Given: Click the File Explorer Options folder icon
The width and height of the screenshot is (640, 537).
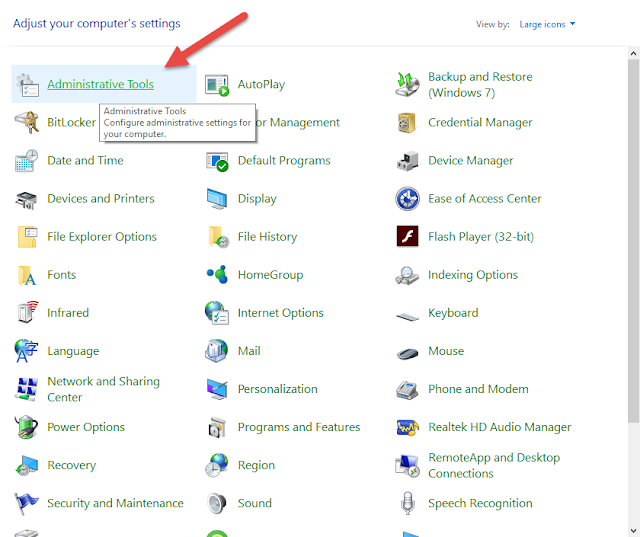Looking at the screenshot, I should 27,237.
